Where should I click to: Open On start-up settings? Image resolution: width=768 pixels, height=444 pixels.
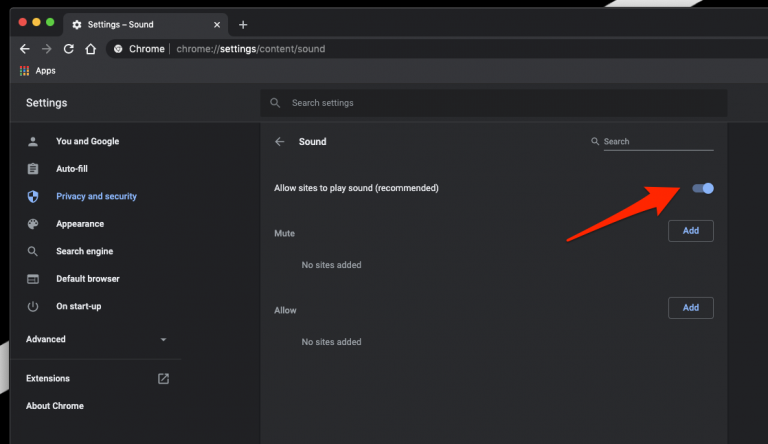[78, 306]
